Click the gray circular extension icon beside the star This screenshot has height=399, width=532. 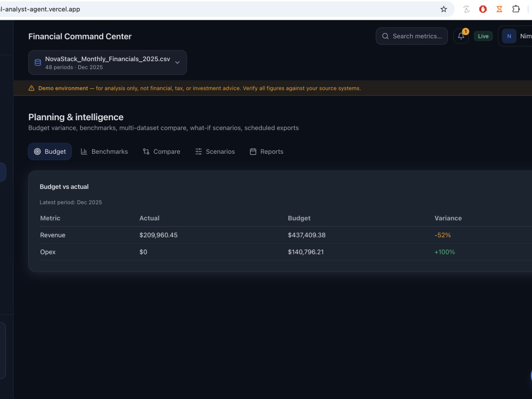[467, 9]
